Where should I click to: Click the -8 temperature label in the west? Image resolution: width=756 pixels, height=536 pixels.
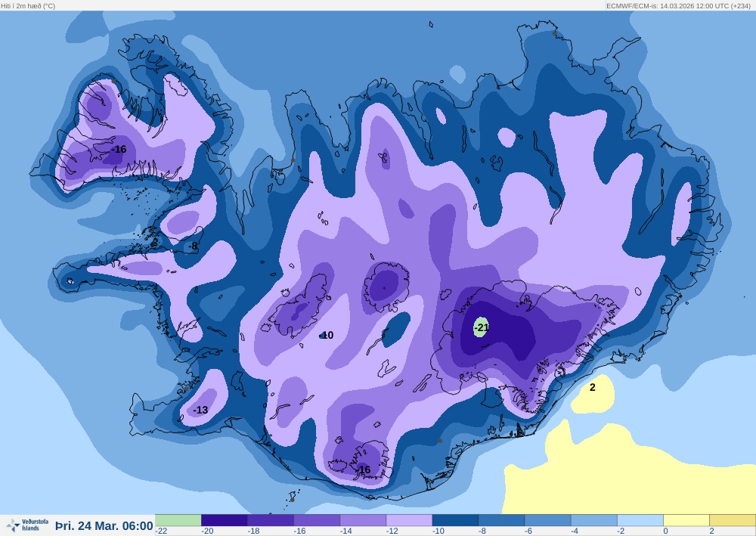click(x=194, y=246)
